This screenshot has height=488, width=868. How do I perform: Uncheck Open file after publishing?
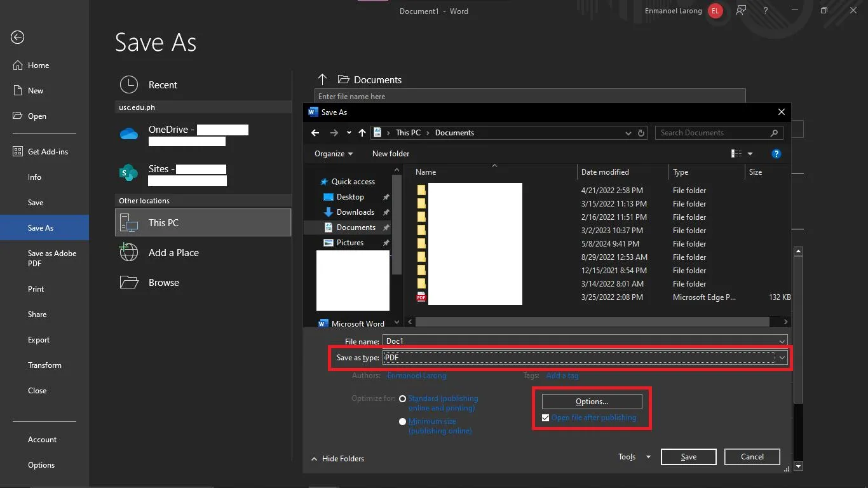point(545,417)
